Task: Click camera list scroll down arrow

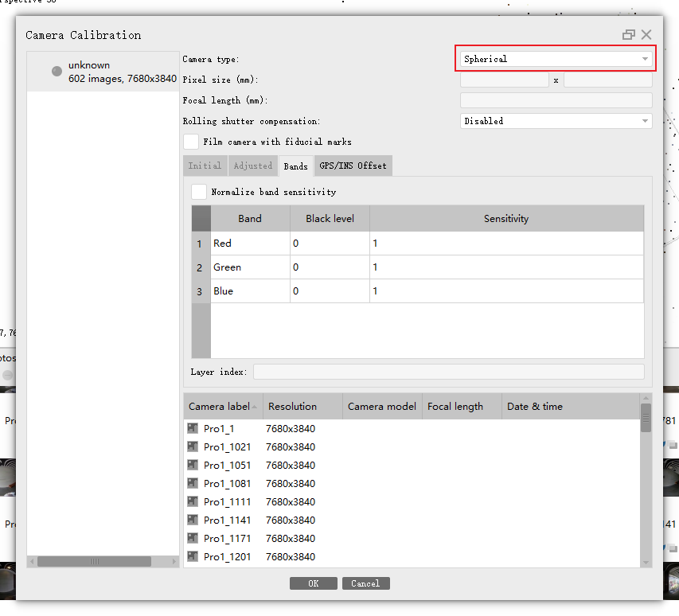Action: point(646,563)
